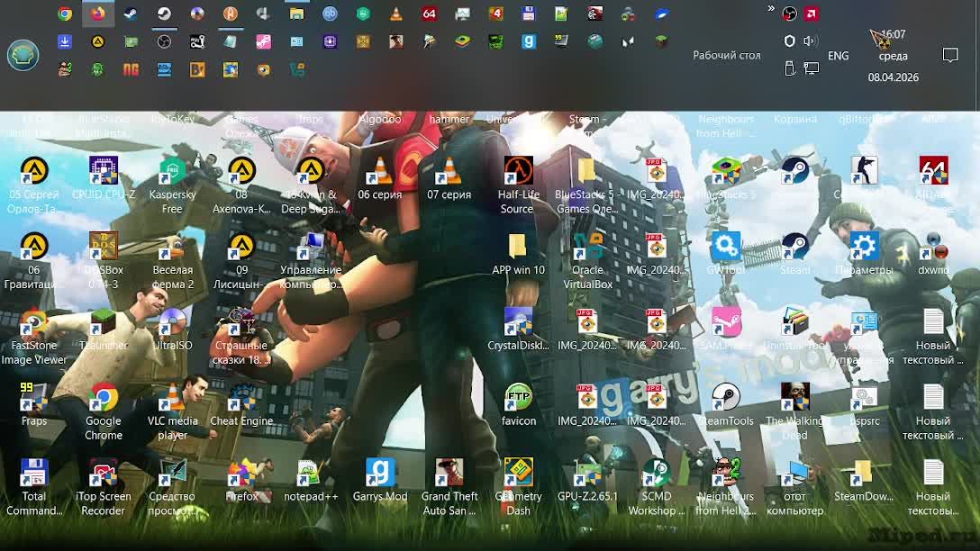980x551 pixels.
Task: Open the blue download arrow icon in taskbar
Action: [x=64, y=41]
